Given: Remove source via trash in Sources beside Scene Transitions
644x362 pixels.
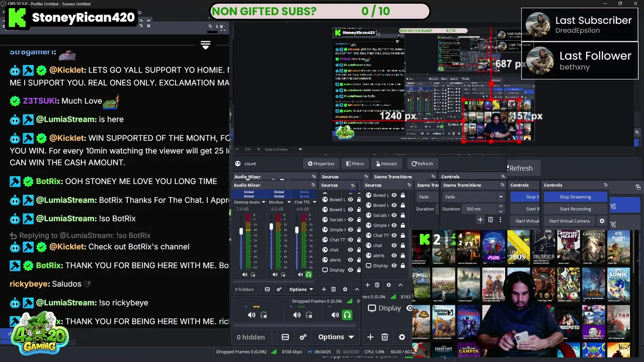Looking at the screenshot, I should tap(377, 285).
